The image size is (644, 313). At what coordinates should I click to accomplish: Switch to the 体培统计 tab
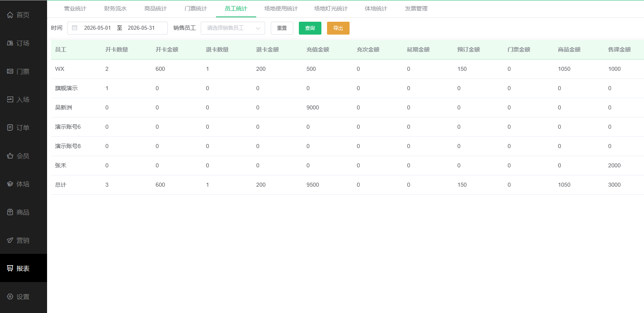point(376,8)
